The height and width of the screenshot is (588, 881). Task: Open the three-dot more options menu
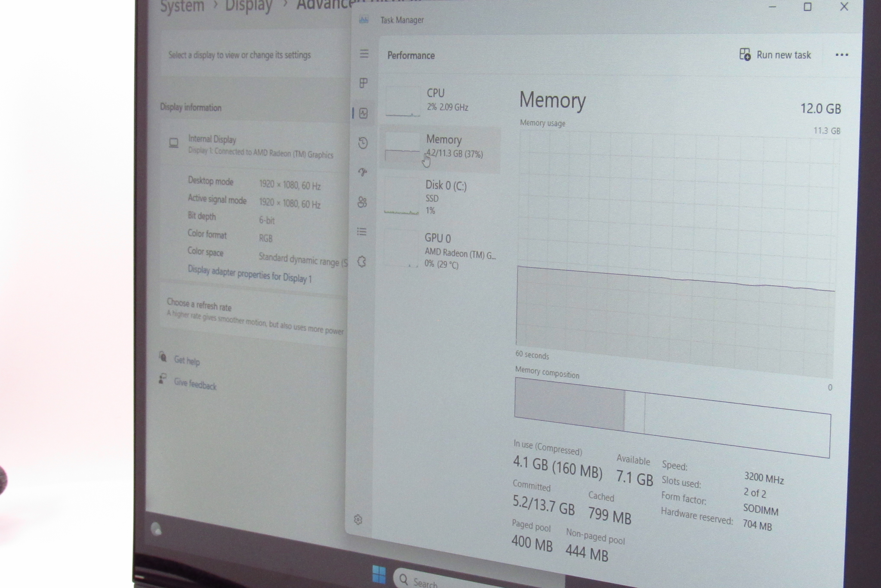841,55
